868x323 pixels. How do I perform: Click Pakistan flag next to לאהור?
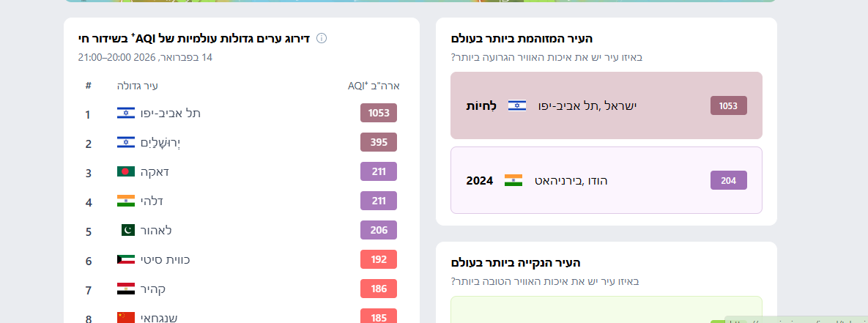coord(127,230)
